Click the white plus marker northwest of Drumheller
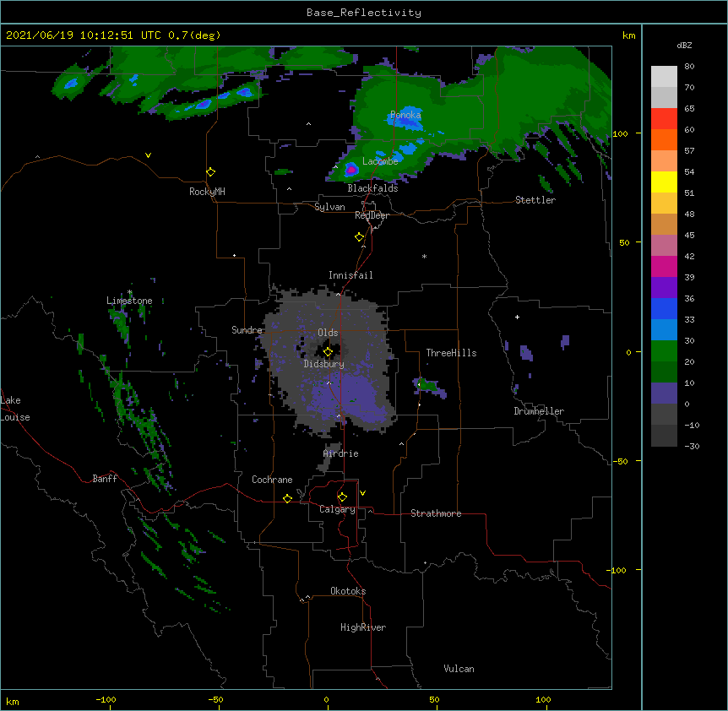Image resolution: width=728 pixels, height=711 pixels. point(517,317)
